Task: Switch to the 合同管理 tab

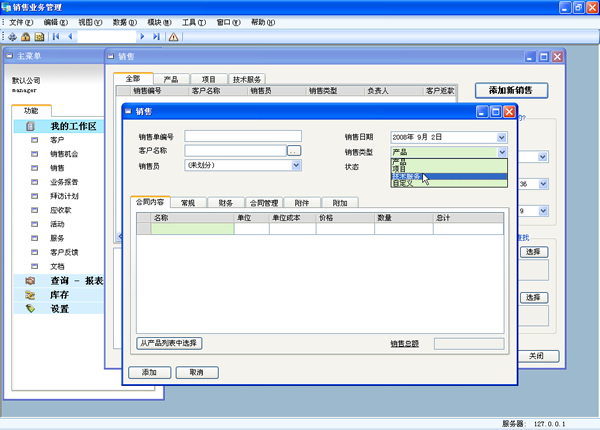Action: click(x=266, y=202)
